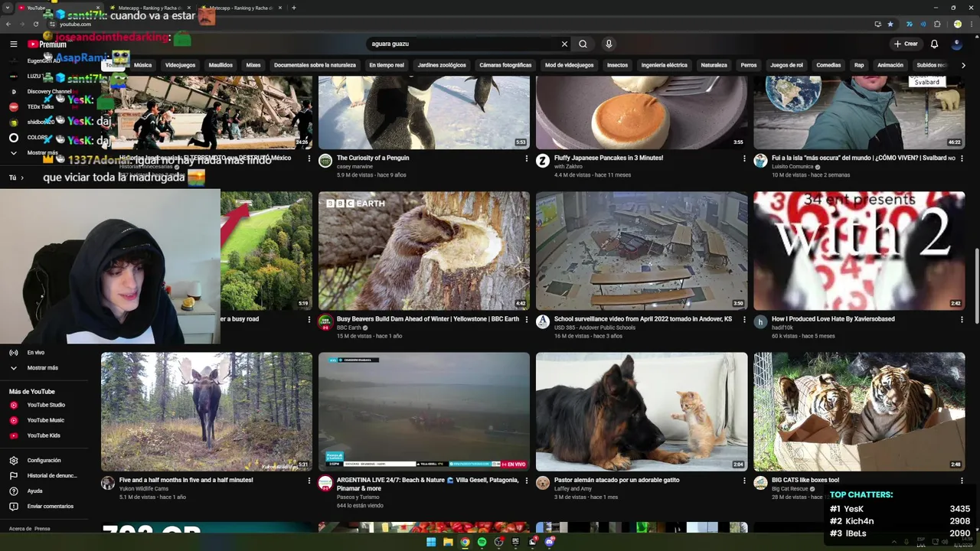Open BBC Earth channel avatar
Image resolution: width=980 pixels, height=551 pixels.
[x=325, y=322]
